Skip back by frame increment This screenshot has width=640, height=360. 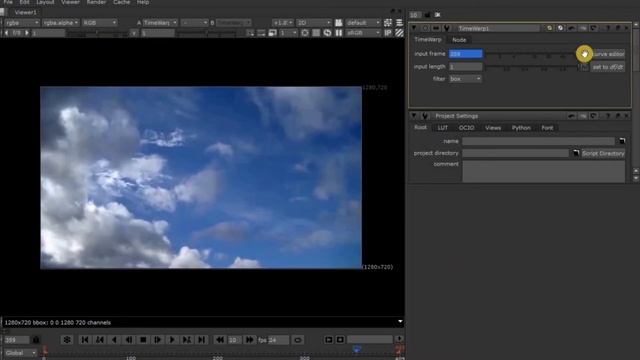tap(220, 340)
